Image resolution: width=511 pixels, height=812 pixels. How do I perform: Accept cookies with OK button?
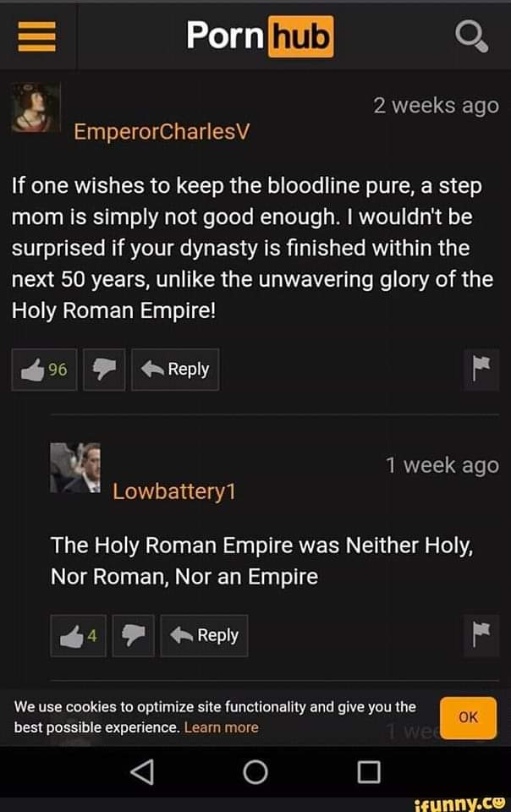[468, 717]
